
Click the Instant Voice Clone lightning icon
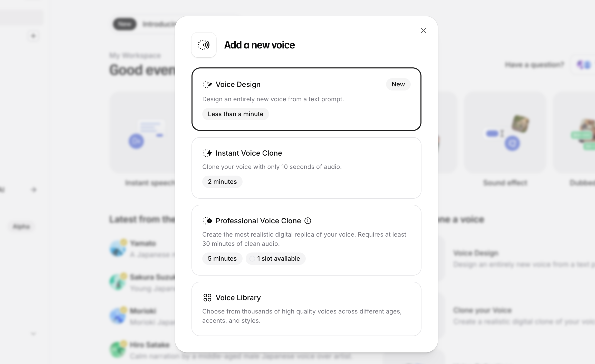click(207, 153)
